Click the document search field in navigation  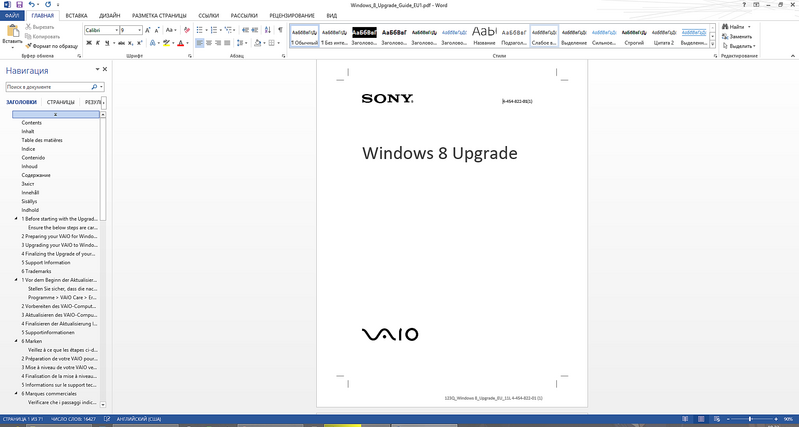[x=48, y=87]
